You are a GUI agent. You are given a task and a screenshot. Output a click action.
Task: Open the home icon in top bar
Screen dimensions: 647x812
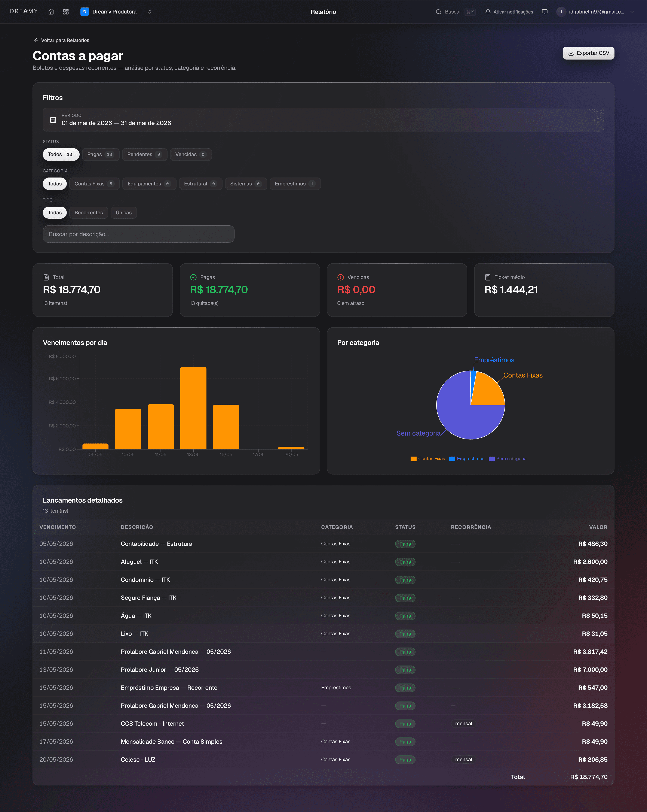point(52,12)
